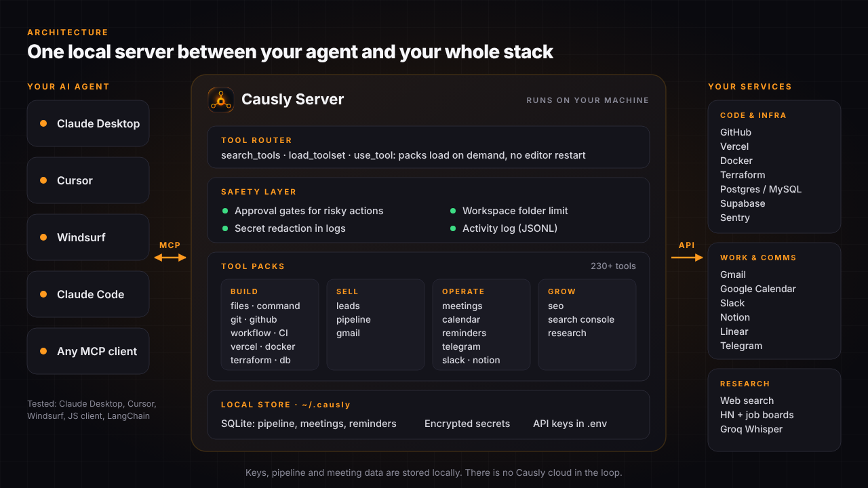Click "Telegram" in the Work & Comms list

(x=741, y=346)
